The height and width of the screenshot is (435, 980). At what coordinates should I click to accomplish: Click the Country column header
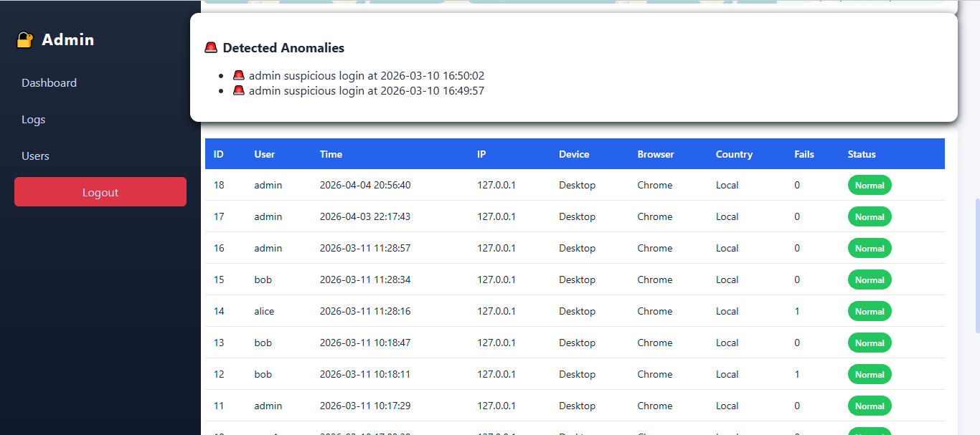(734, 154)
